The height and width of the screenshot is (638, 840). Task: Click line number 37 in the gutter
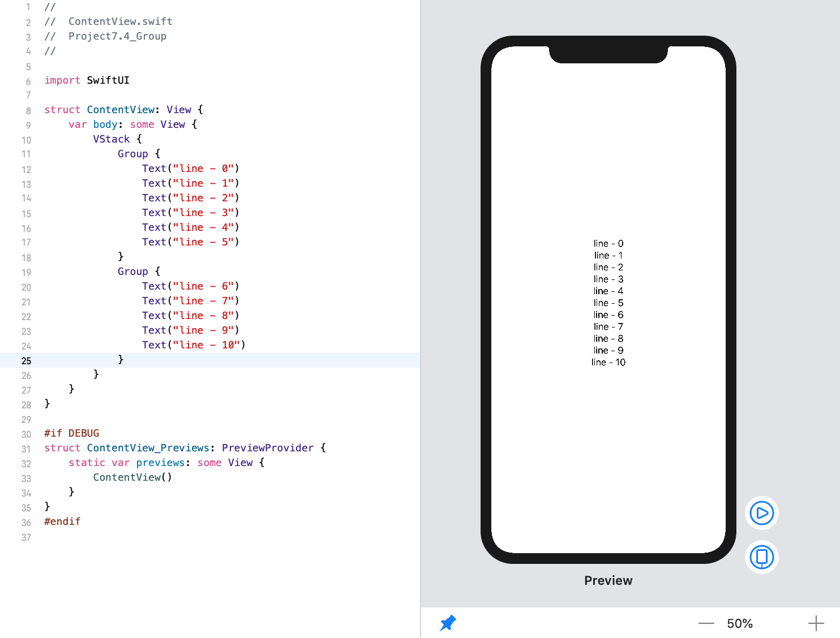27,537
